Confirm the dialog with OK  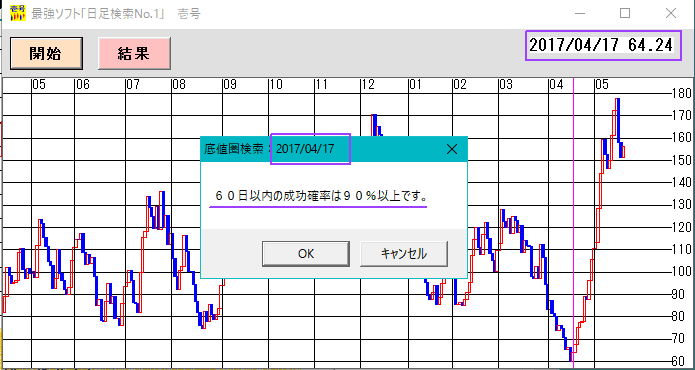(306, 254)
